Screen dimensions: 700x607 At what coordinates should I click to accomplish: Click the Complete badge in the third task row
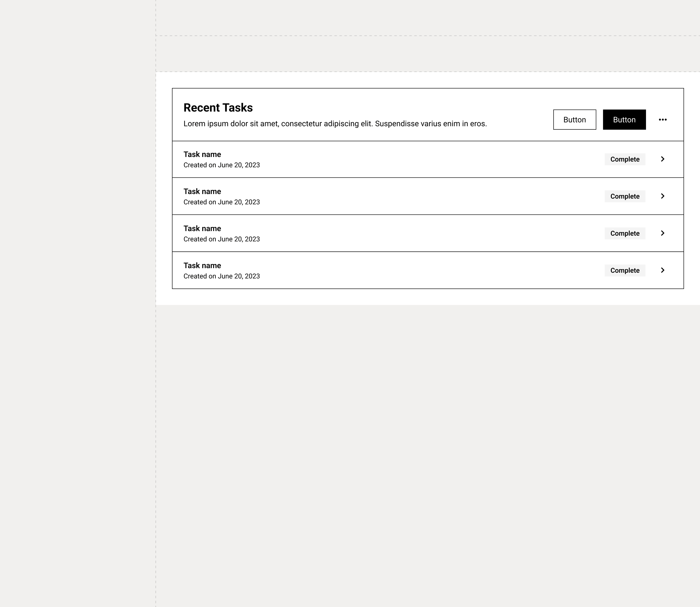[625, 233]
